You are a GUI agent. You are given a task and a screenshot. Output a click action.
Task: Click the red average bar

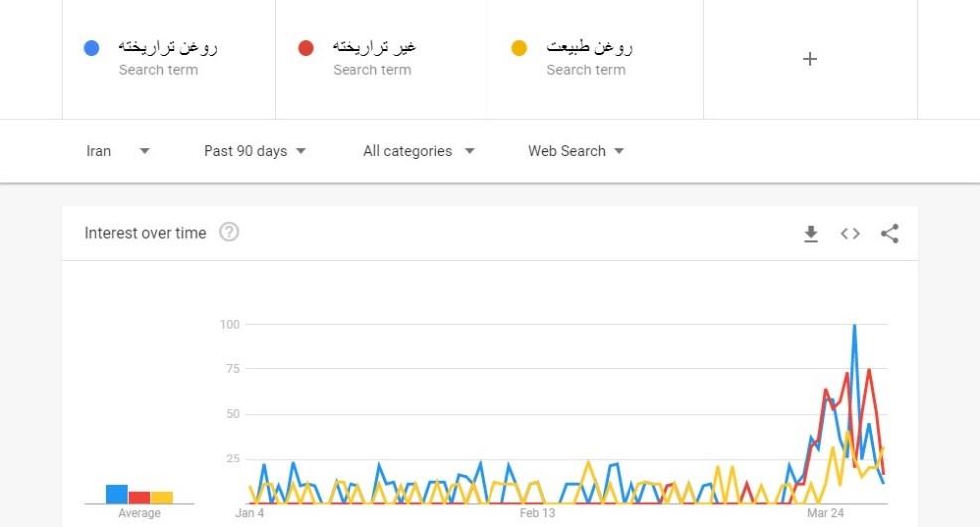[x=139, y=497]
